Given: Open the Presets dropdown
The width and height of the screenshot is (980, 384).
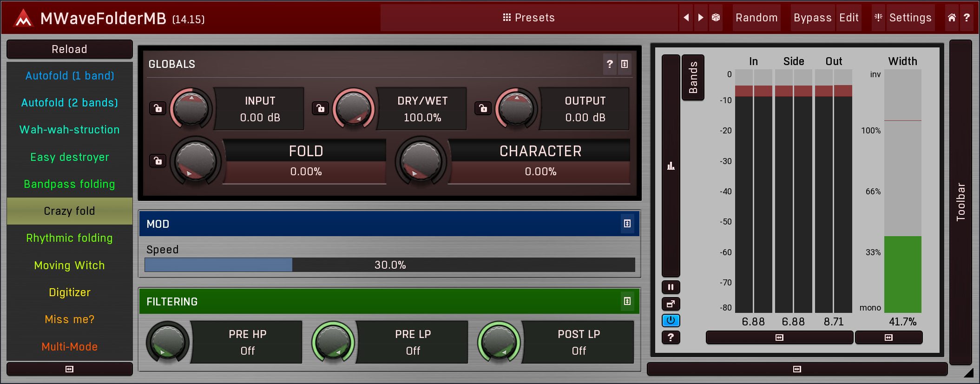Looking at the screenshot, I should (529, 18).
